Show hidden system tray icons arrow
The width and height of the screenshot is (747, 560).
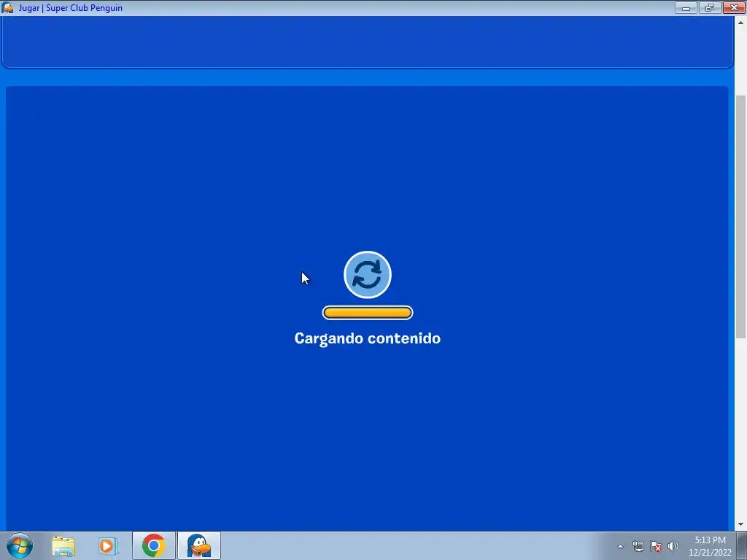620,546
